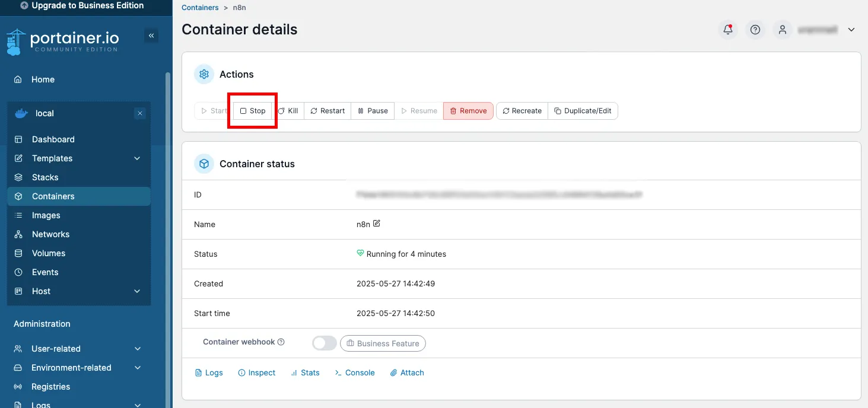Close the local environment with X
This screenshot has height=408, width=868.
(140, 113)
